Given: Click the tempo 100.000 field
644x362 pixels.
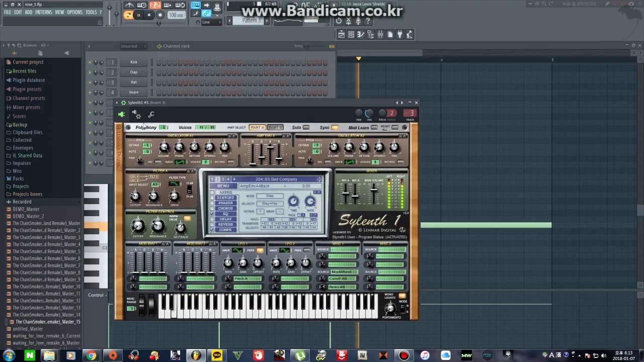Looking at the screenshot, I should [x=176, y=15].
